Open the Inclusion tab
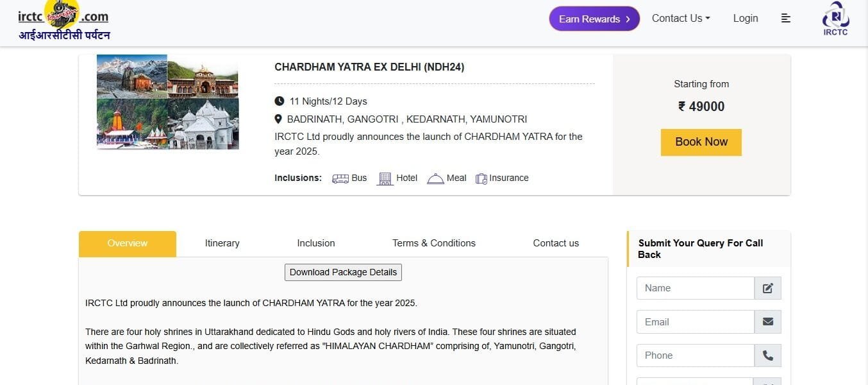The image size is (868, 385). point(316,243)
